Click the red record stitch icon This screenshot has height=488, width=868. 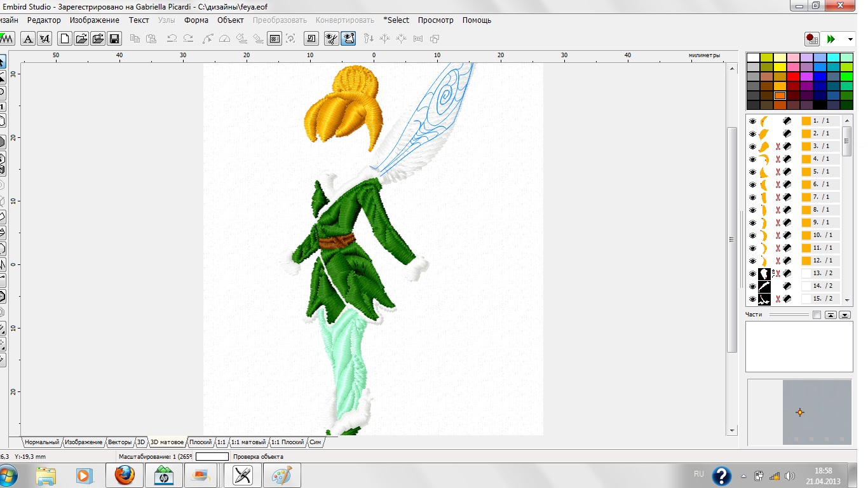(811, 39)
